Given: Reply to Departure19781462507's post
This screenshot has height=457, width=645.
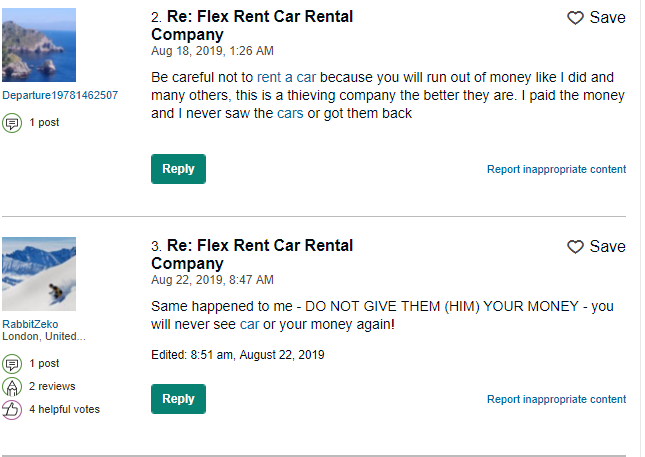Looking at the screenshot, I should [x=178, y=169].
